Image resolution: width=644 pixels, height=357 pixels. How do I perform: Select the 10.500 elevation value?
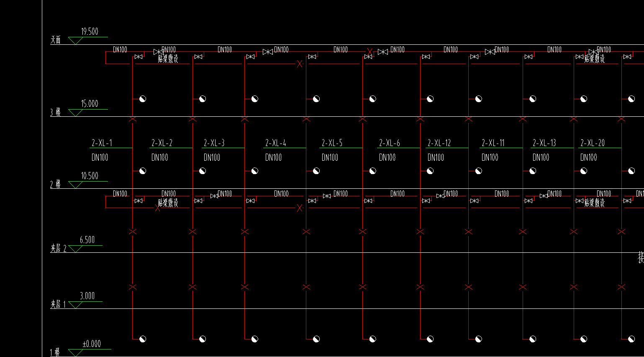pyautogui.click(x=90, y=176)
